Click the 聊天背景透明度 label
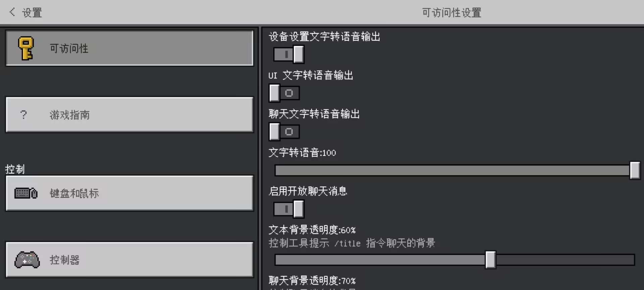 (312, 280)
